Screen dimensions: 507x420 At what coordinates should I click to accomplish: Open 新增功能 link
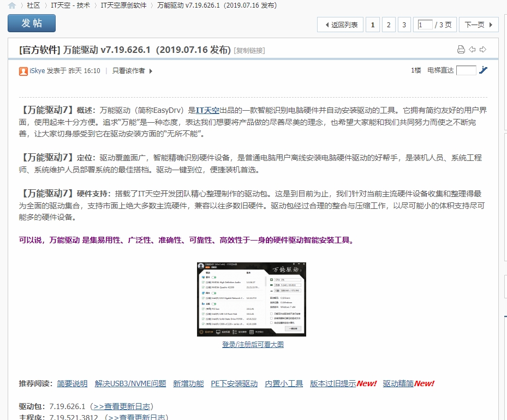pos(188,383)
